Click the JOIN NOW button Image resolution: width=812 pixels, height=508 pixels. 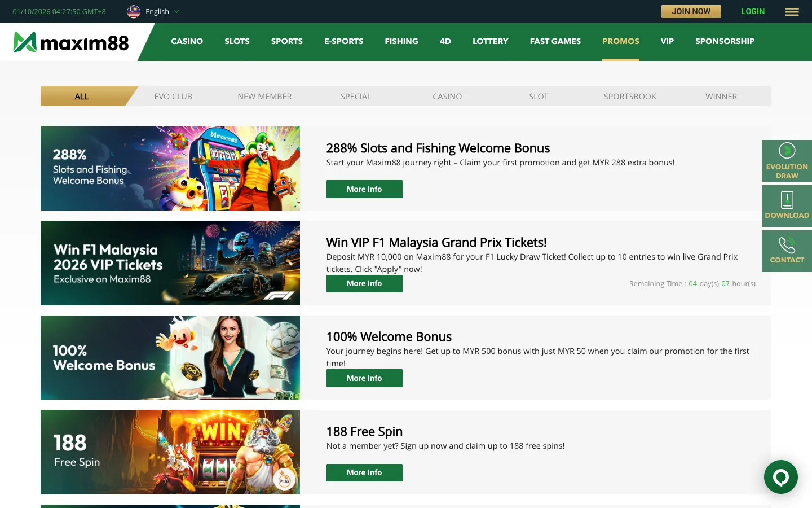click(x=691, y=11)
